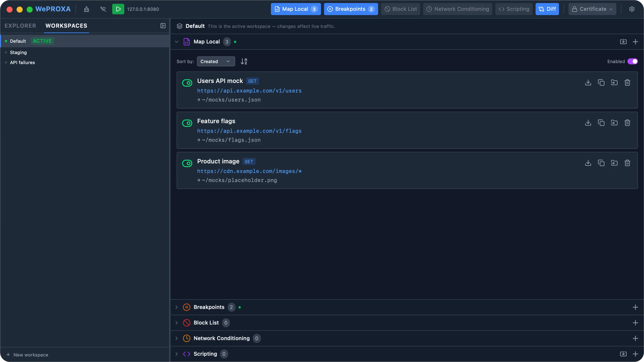Open settings gear icon

(x=632, y=9)
